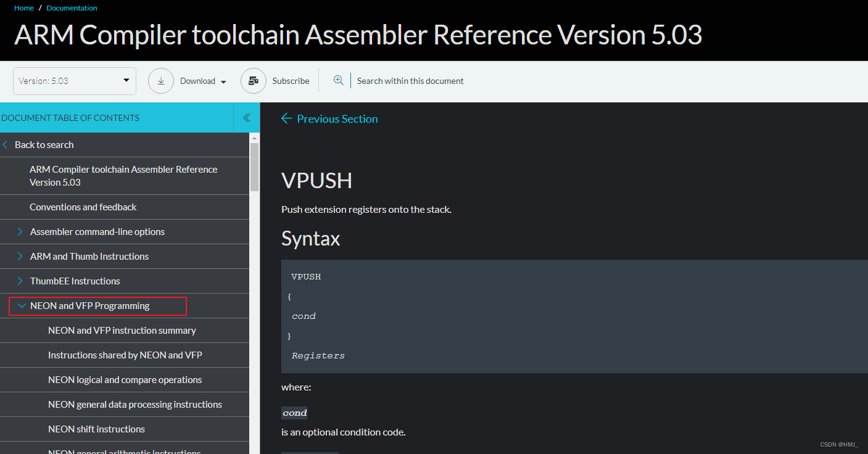Collapse the table of contents panel
This screenshot has width=868, height=454.
click(247, 118)
